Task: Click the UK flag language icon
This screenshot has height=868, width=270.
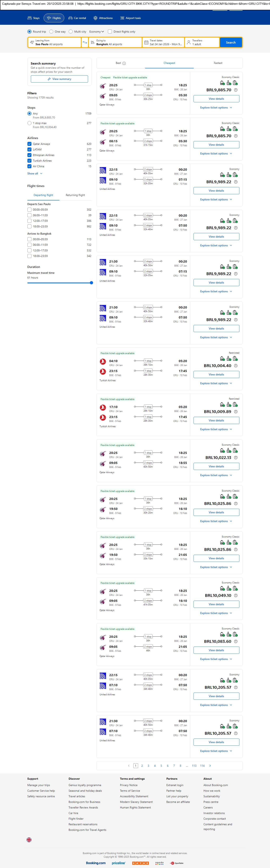Action: 29,840
